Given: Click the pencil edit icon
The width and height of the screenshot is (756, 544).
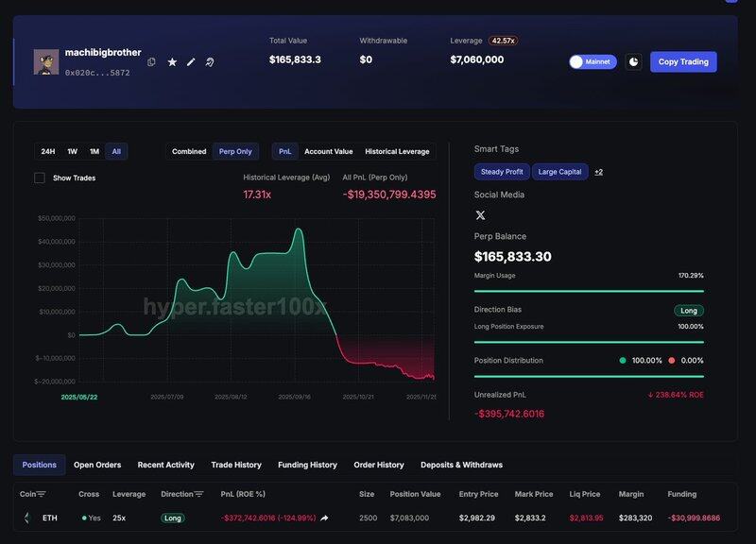Looking at the screenshot, I should pos(191,62).
